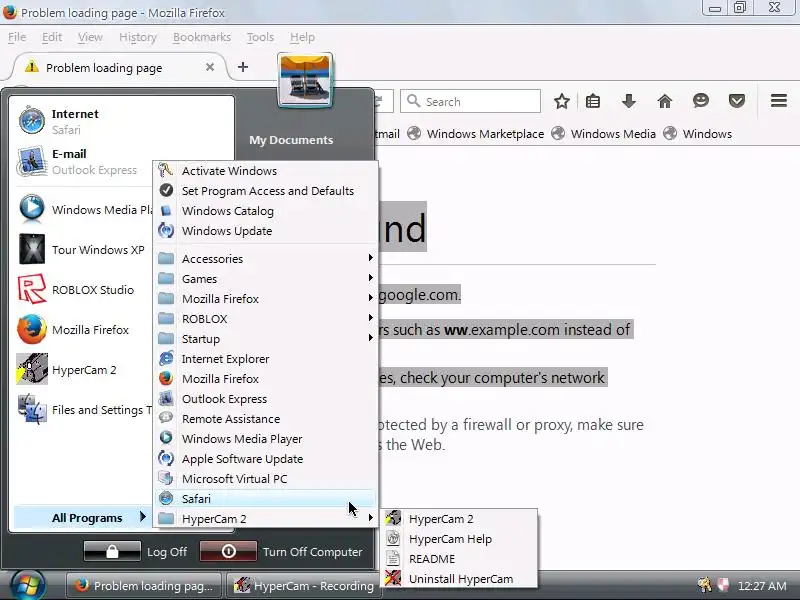The width and height of the screenshot is (800, 600).
Task: Open the README file in HyperCam submenu
Action: [x=460, y=559]
